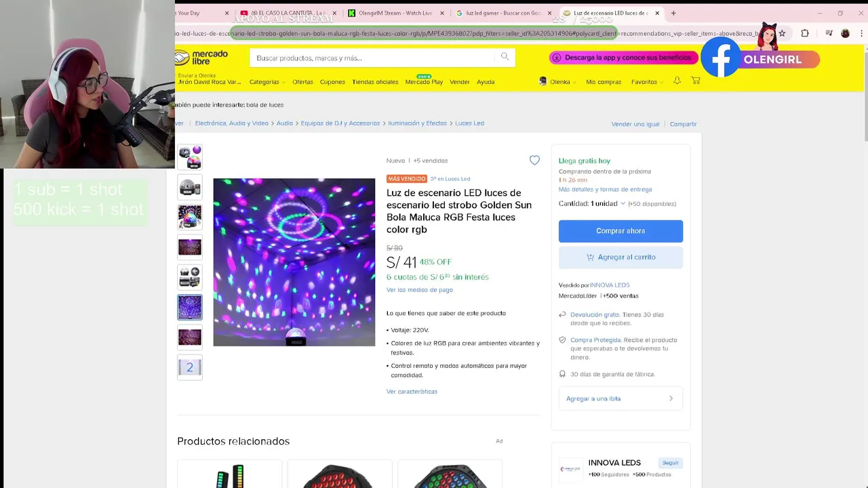Close the EL CASO LA CANTUTA tab

click(334, 13)
